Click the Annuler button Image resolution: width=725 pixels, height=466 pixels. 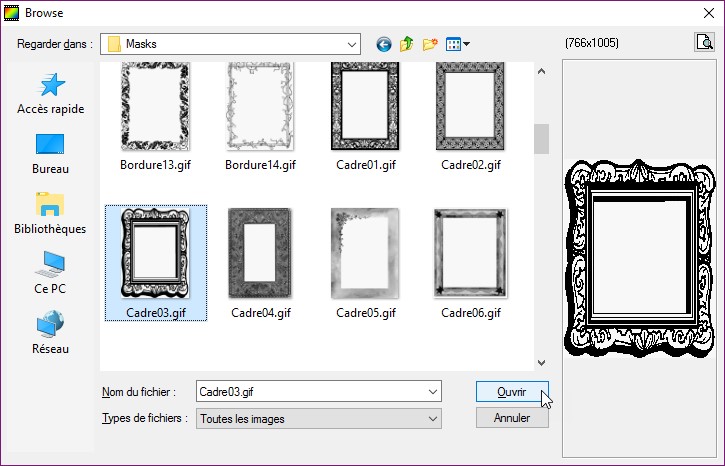tap(512, 418)
